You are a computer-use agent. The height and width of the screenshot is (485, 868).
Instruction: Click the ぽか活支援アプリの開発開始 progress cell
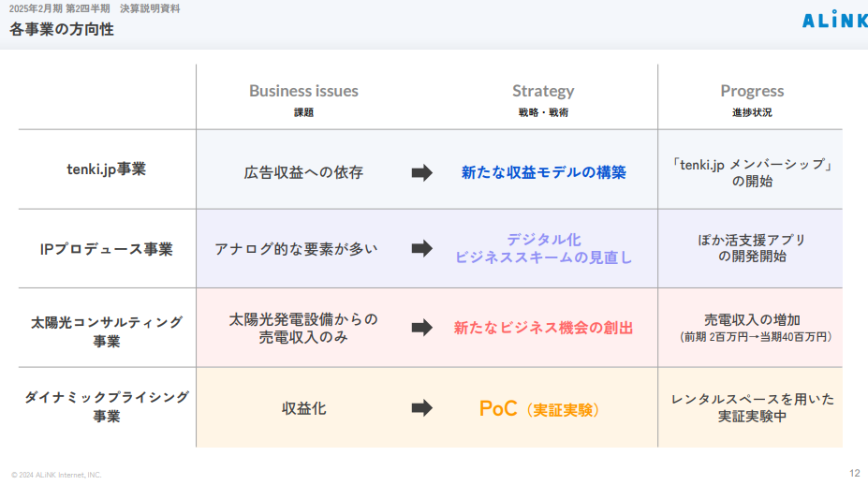(752, 248)
